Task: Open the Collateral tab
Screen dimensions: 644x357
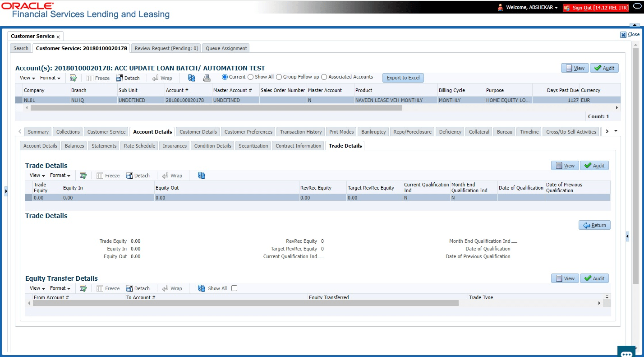Action: click(x=479, y=132)
